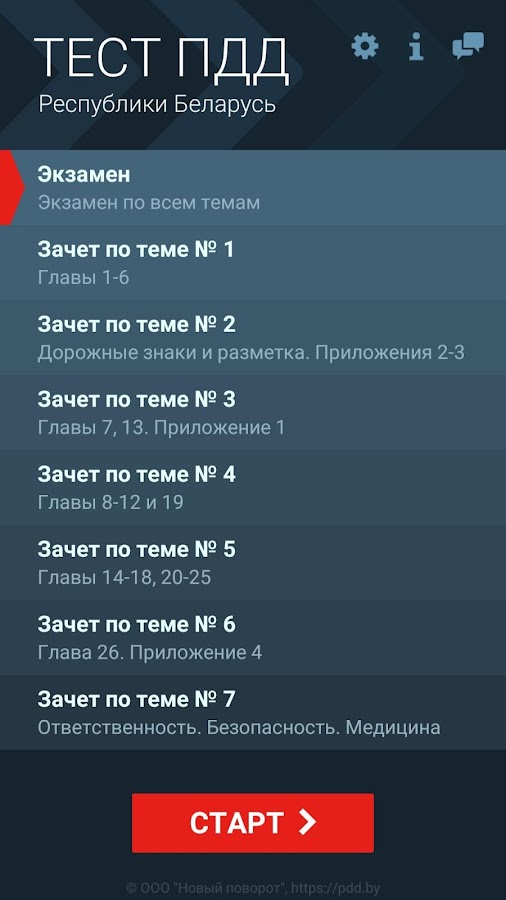Click the "Главы 14-18, 20-25" subtitle
This screenshot has height=900, width=506.
124,577
